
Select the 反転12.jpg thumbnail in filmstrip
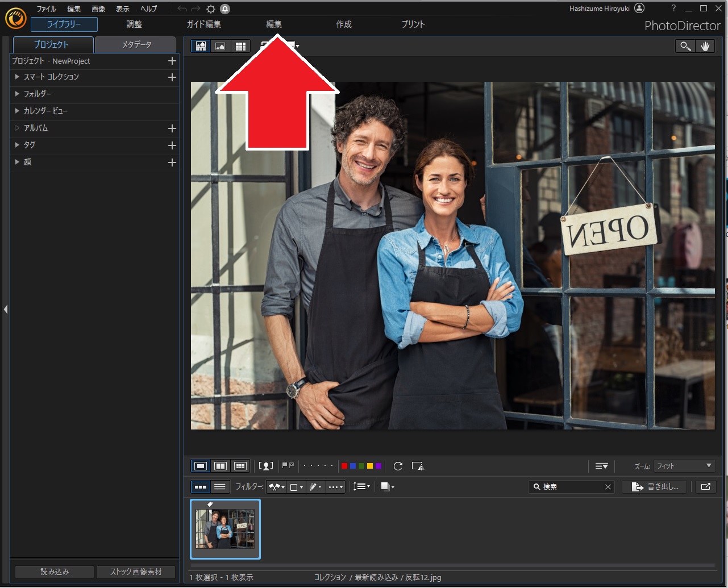225,529
